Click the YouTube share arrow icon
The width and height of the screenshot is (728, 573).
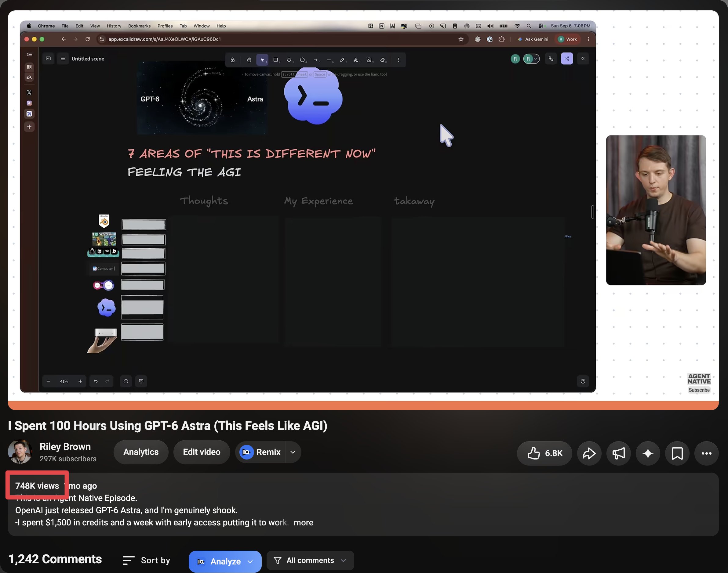click(589, 453)
